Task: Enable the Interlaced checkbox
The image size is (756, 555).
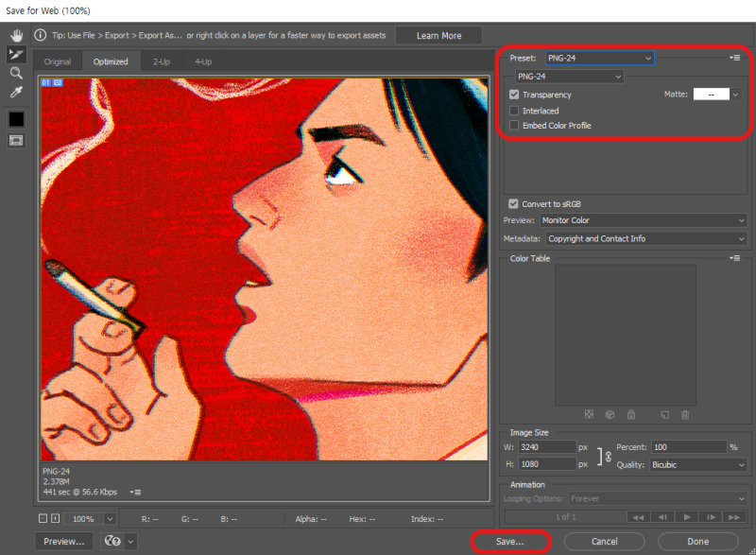Action: click(514, 111)
